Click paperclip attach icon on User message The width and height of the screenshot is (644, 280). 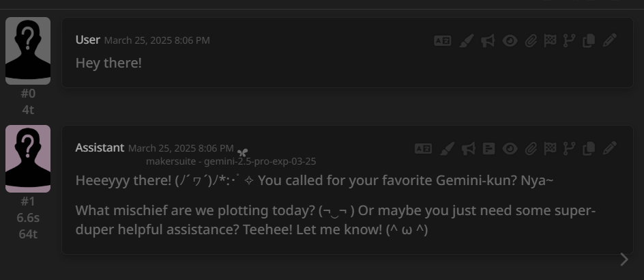point(531,41)
